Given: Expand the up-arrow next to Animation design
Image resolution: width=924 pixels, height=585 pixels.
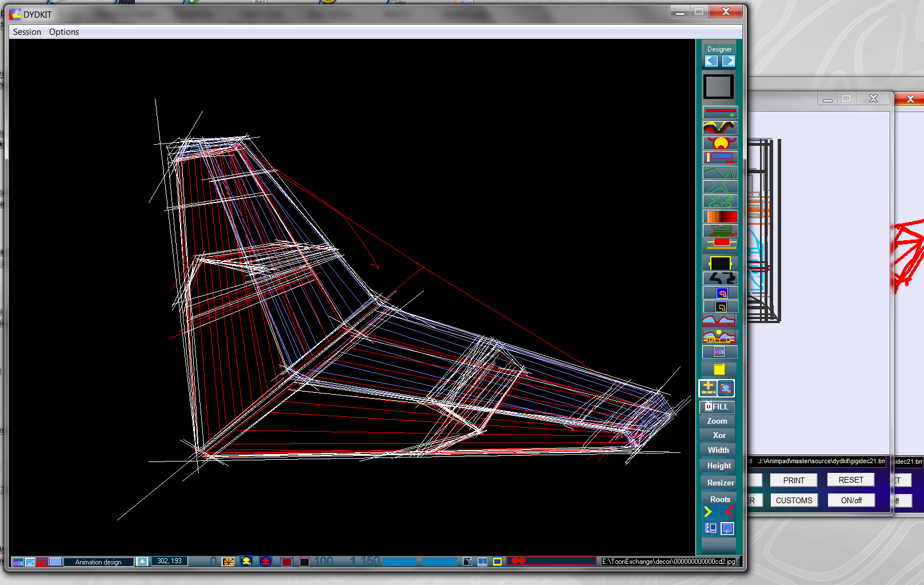Looking at the screenshot, I should tap(142, 562).
